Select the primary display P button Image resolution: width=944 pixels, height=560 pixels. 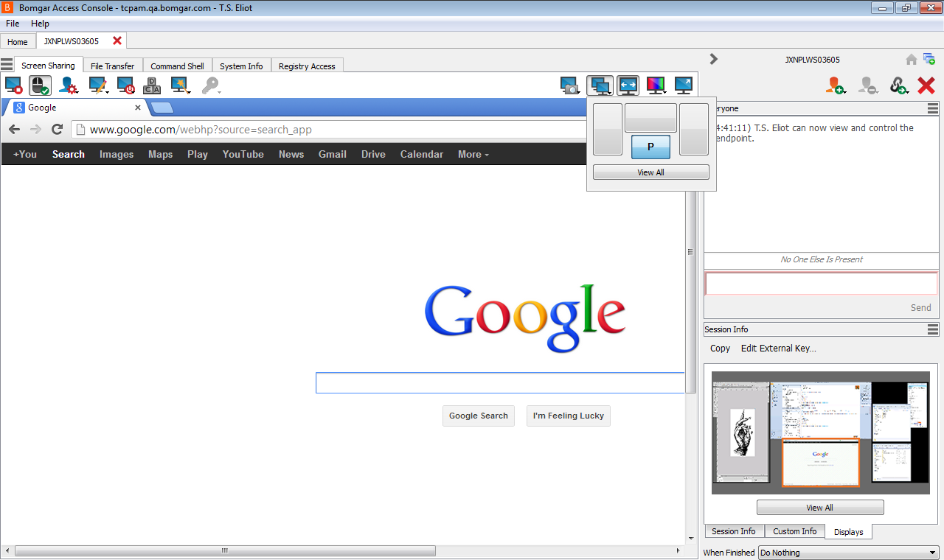(x=650, y=147)
